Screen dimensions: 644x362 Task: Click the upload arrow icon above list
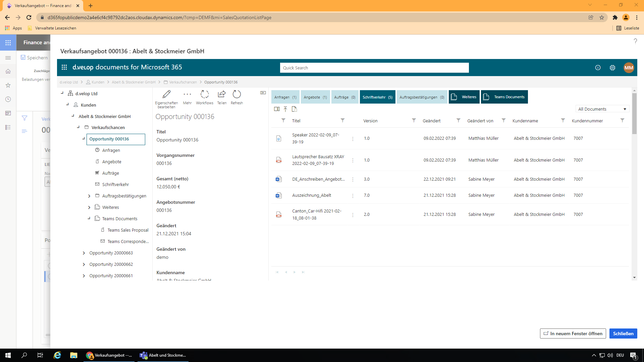pyautogui.click(x=285, y=109)
